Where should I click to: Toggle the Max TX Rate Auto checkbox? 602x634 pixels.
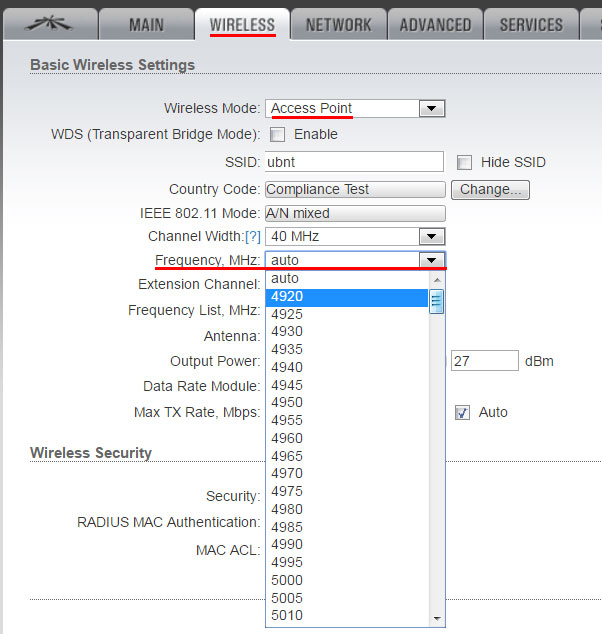462,412
